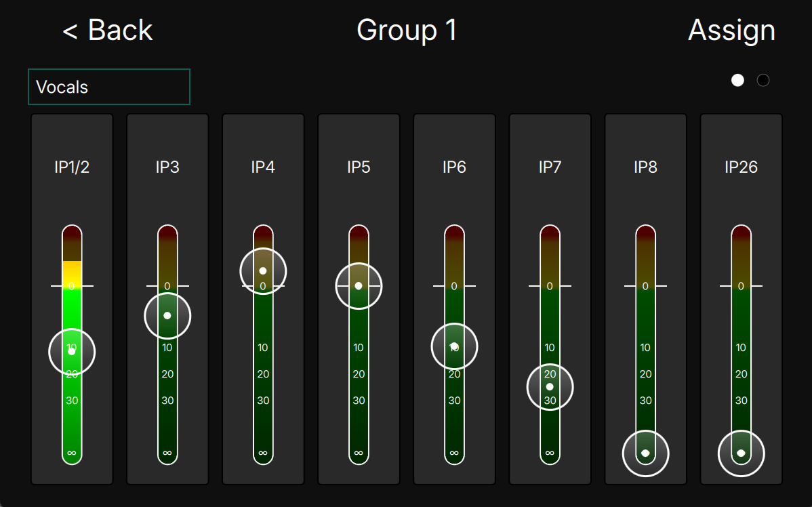Click the Group 1 title
The height and width of the screenshot is (507, 812).
pos(407,31)
